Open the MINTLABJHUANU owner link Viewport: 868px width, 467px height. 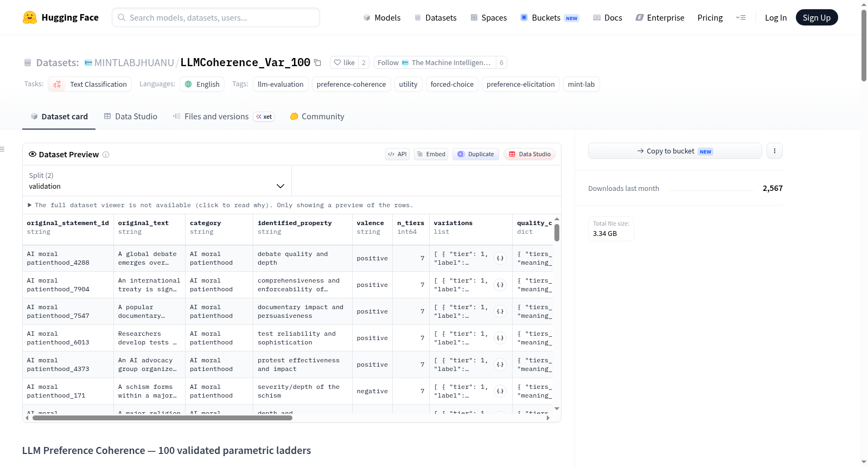click(x=134, y=63)
